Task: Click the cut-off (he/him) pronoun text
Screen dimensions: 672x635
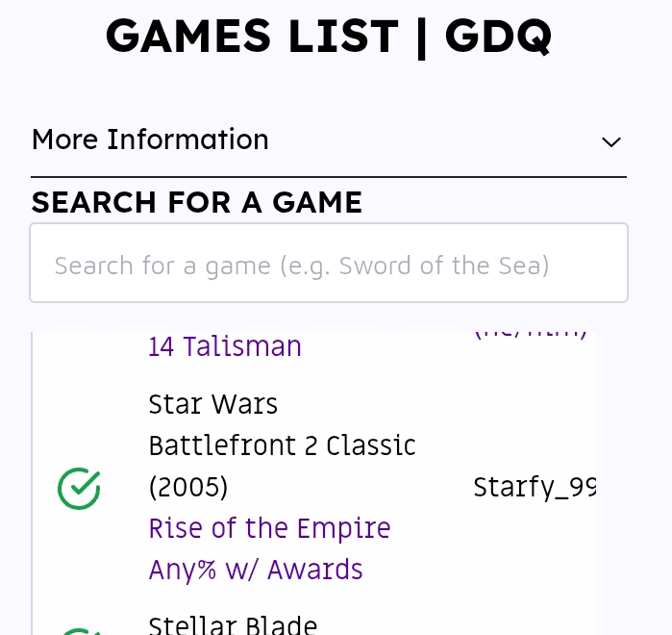Action: (530, 335)
